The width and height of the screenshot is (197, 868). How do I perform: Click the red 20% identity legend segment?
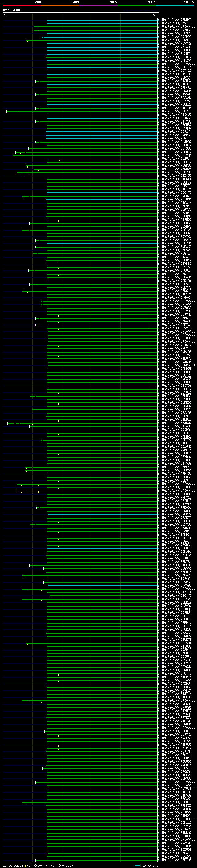click(x=22, y=6)
